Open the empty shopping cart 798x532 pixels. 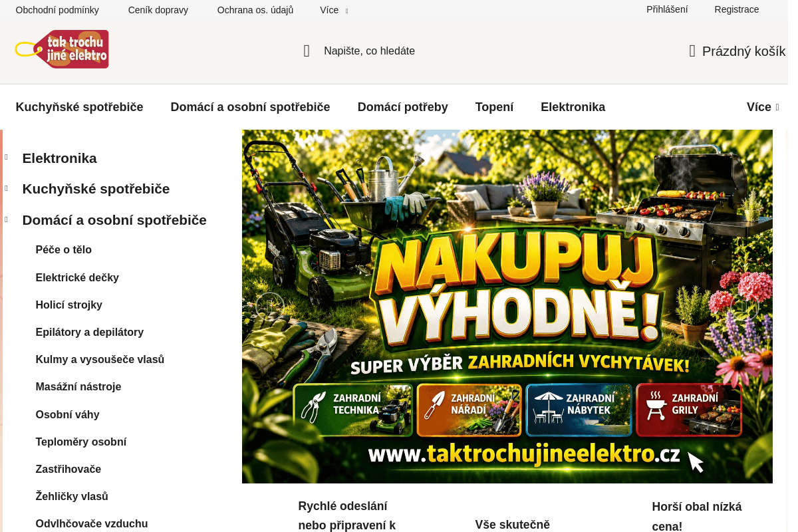(x=737, y=51)
